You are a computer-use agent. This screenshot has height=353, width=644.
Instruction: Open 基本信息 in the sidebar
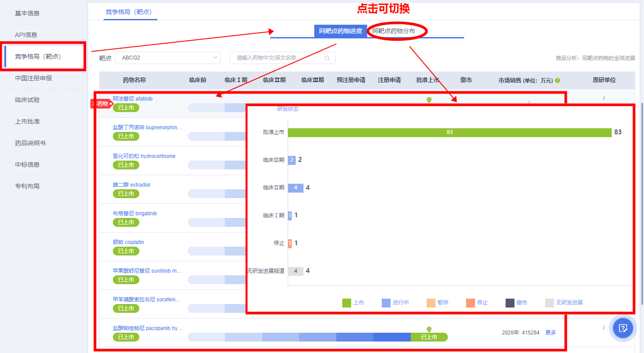tap(27, 13)
